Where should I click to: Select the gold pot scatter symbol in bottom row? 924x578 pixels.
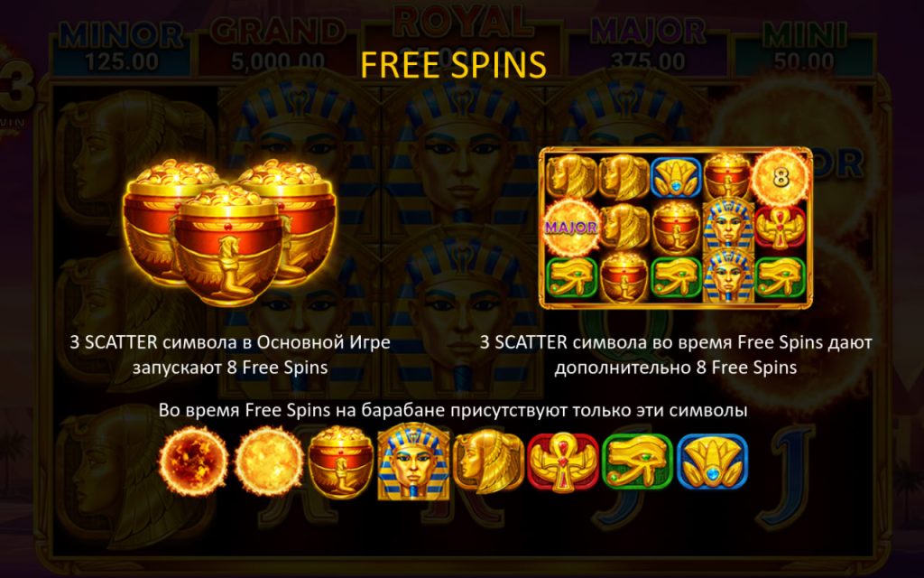(x=340, y=461)
